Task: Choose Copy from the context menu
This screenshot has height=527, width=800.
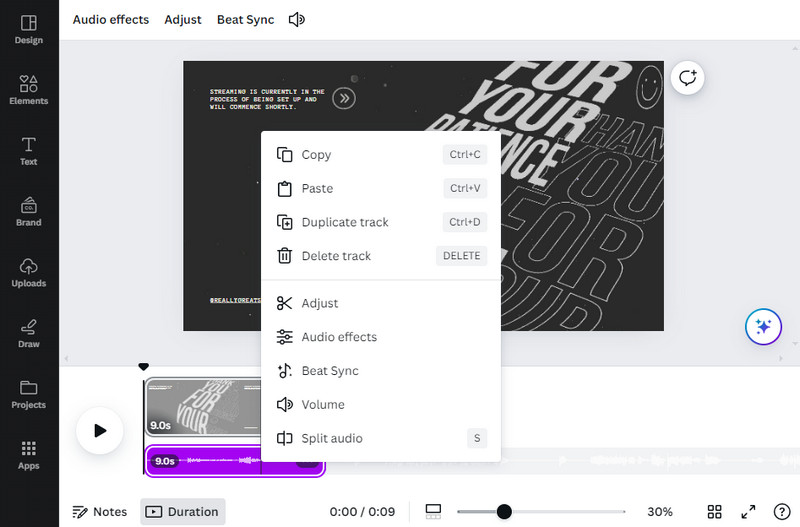Action: coord(381,155)
